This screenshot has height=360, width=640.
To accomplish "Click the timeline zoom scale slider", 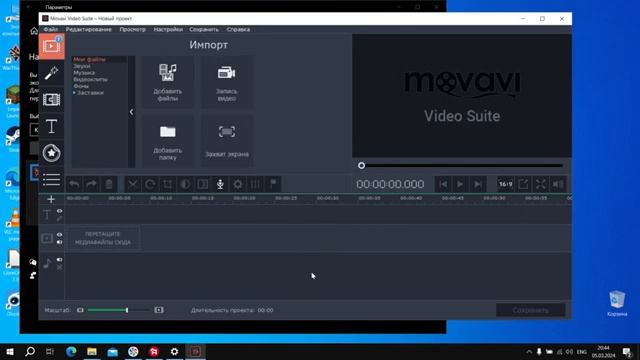I will point(118,310).
